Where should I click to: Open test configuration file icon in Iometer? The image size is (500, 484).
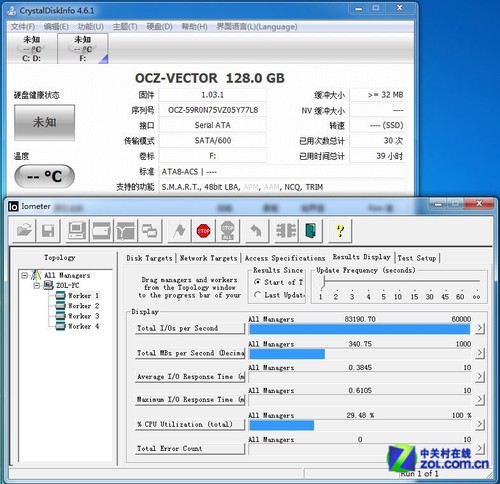click(24, 230)
